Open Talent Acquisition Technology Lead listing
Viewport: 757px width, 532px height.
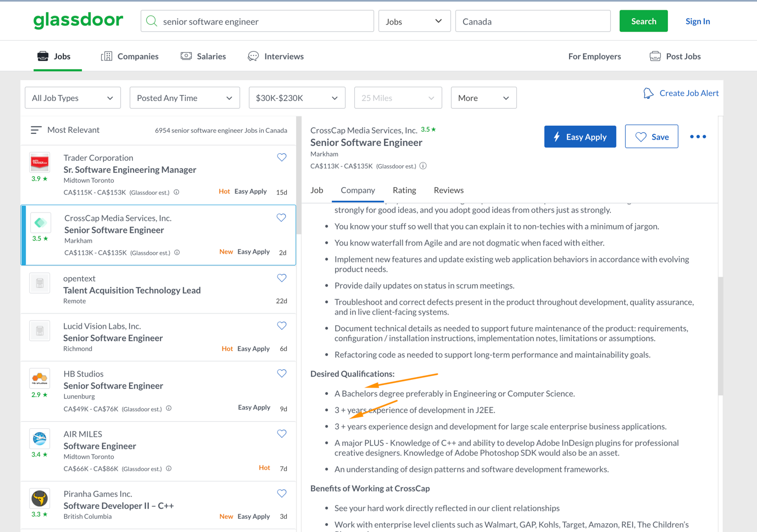click(132, 290)
